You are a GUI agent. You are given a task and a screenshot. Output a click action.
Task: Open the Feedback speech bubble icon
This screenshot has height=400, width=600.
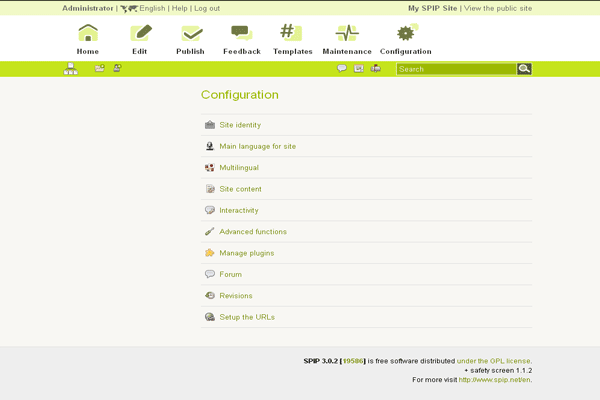[x=241, y=34]
